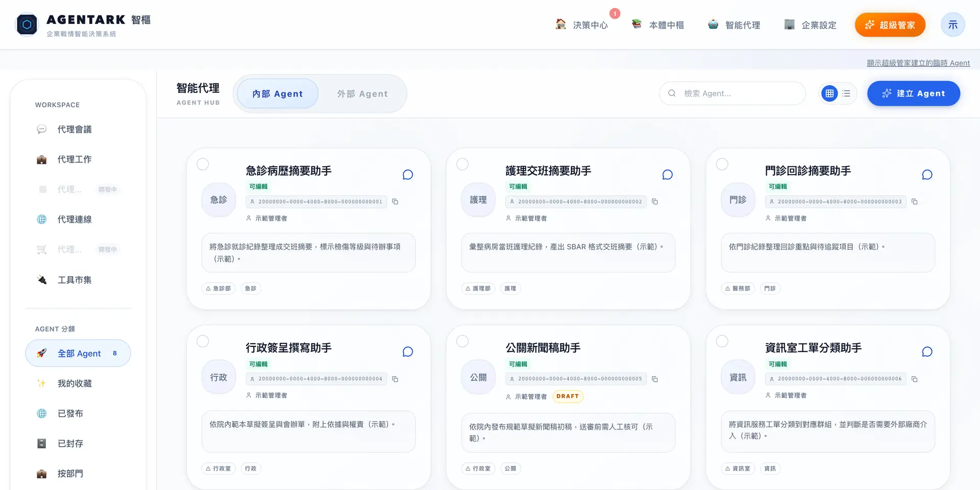Open 智能代理 in top navigation
This screenshot has width=980, height=490.
pos(734,24)
